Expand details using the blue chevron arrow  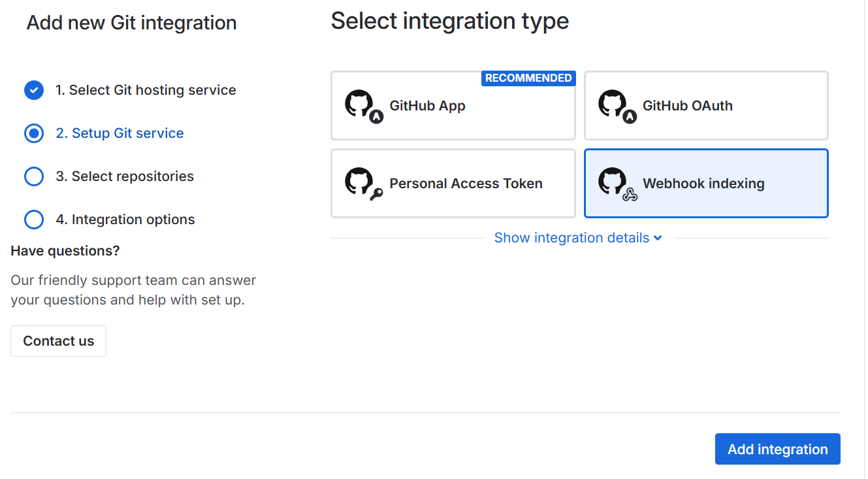[658, 239]
